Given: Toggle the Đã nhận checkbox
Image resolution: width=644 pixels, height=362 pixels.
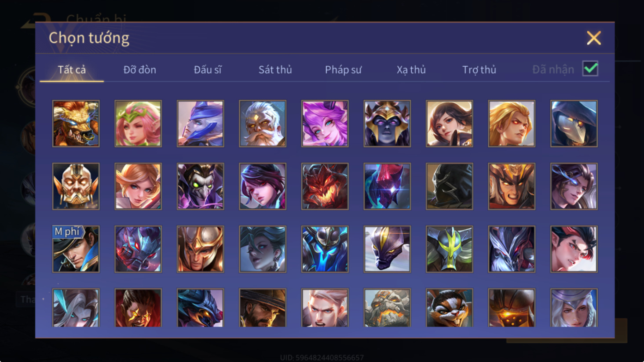Looking at the screenshot, I should point(590,69).
